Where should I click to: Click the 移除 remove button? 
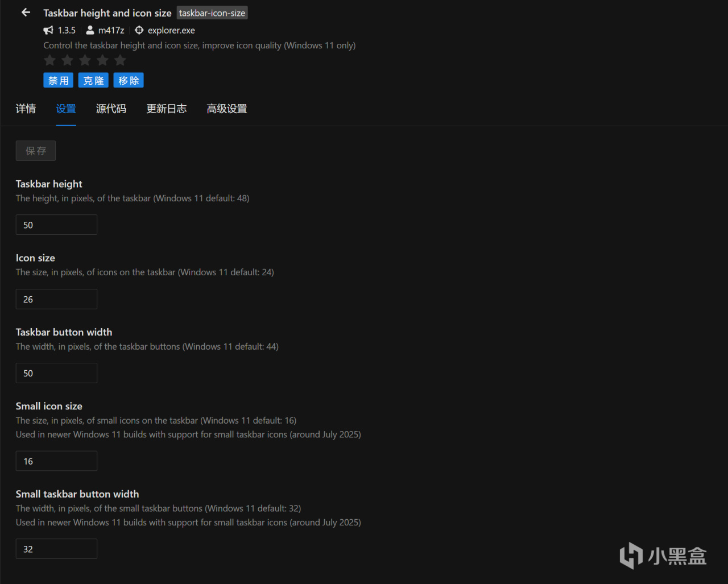point(129,80)
